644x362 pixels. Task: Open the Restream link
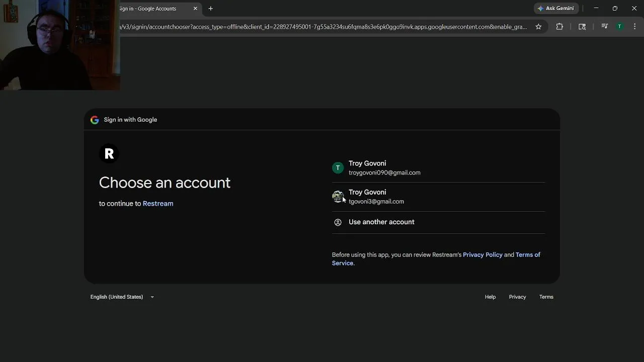click(x=158, y=204)
